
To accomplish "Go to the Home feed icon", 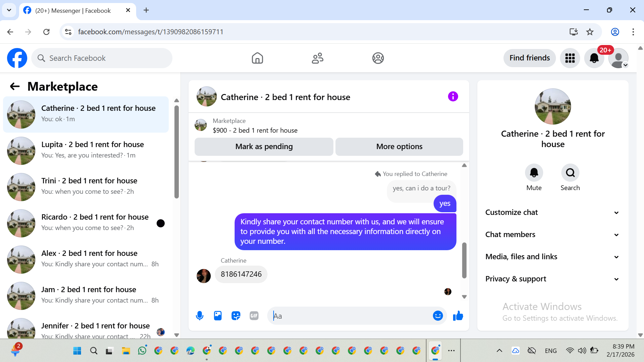I will click(x=257, y=58).
